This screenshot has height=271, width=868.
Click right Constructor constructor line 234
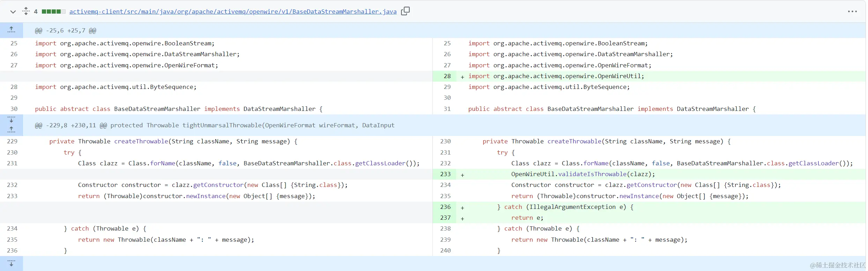coord(646,185)
